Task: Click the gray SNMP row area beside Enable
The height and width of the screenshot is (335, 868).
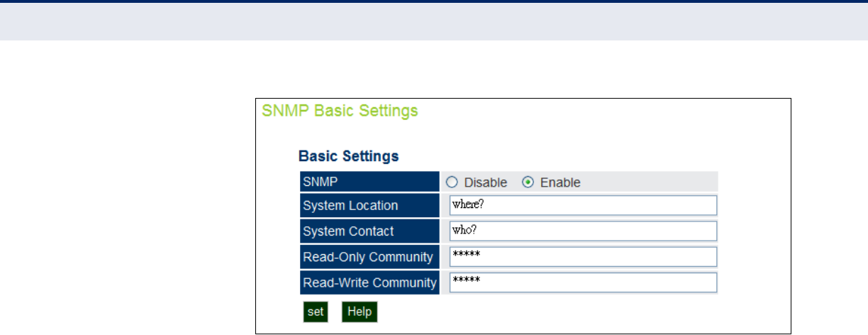Action: [649, 182]
